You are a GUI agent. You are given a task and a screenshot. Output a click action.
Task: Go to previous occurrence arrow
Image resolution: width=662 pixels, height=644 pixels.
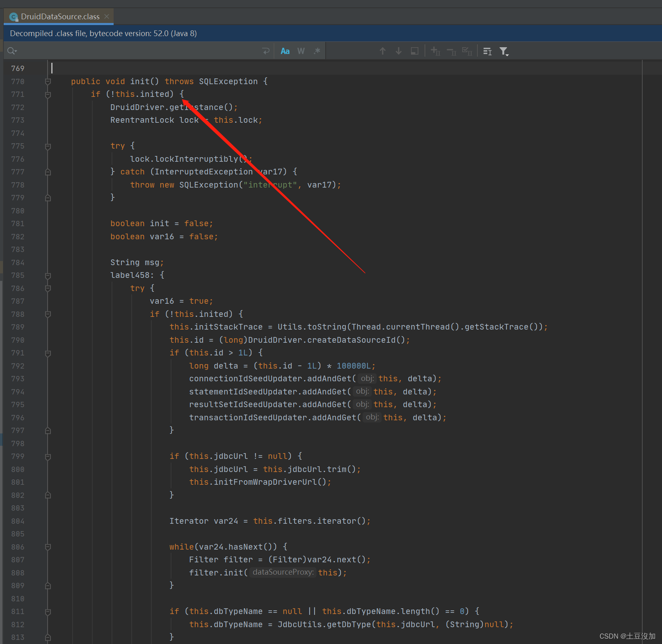click(383, 51)
